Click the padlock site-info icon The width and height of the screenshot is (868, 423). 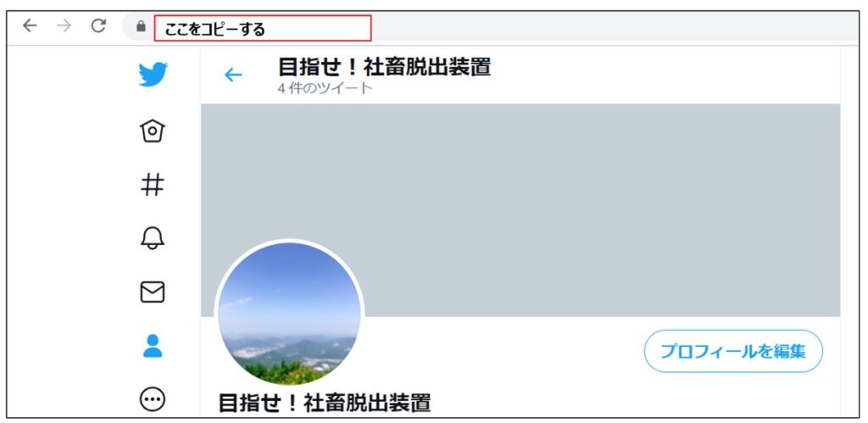point(142,26)
